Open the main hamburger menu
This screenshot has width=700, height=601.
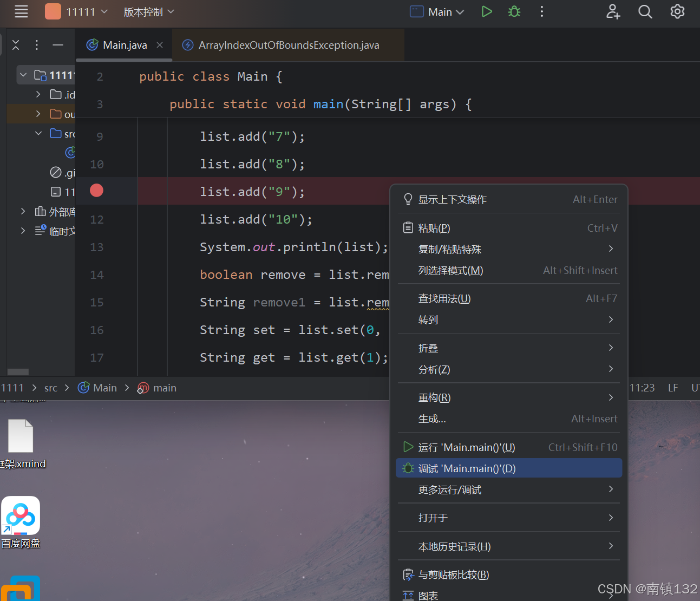21,11
